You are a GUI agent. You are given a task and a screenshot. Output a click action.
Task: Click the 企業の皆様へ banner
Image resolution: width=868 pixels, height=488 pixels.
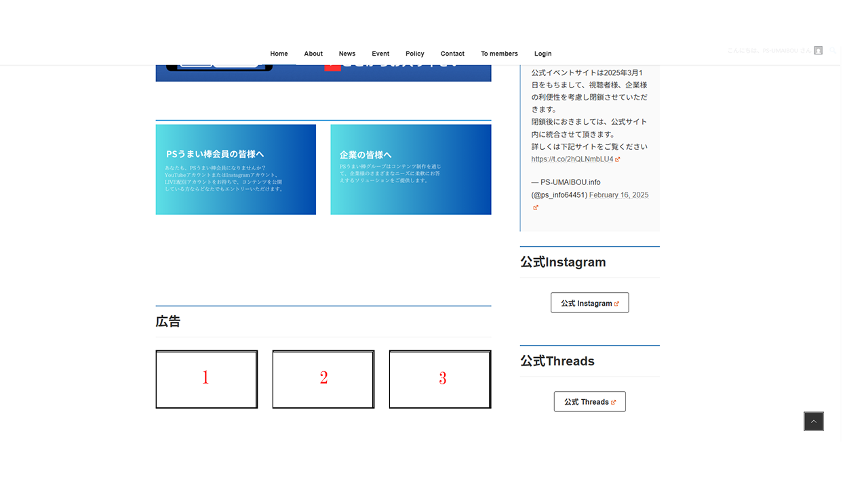411,169
